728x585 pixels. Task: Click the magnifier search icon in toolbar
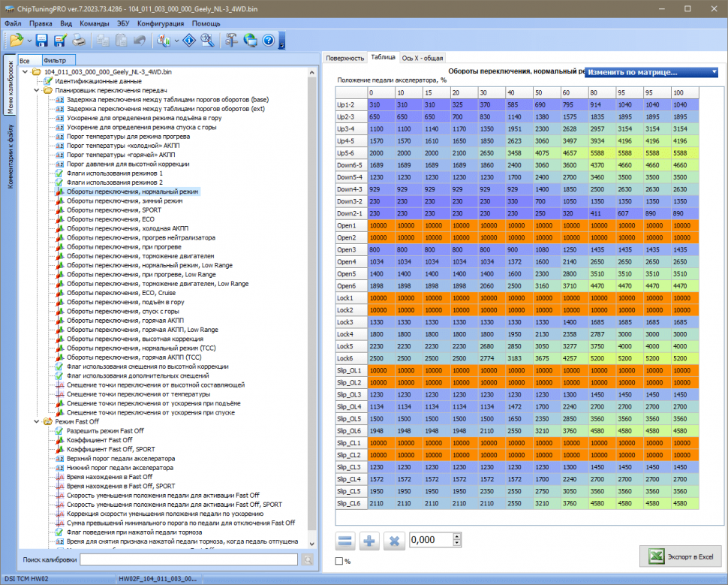208,41
